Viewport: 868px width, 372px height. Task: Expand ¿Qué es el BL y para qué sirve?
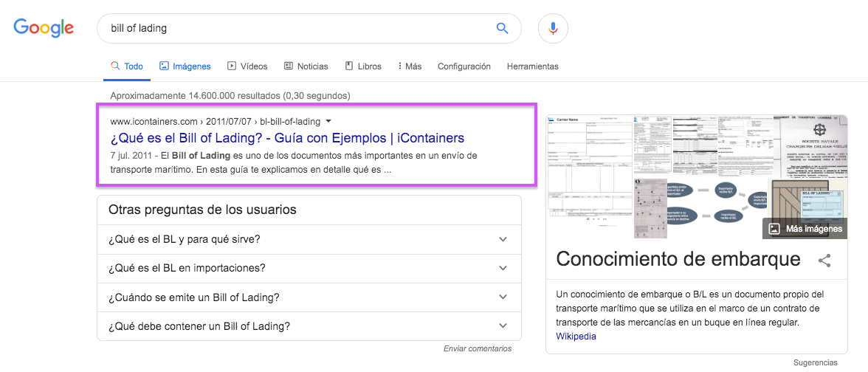309,239
